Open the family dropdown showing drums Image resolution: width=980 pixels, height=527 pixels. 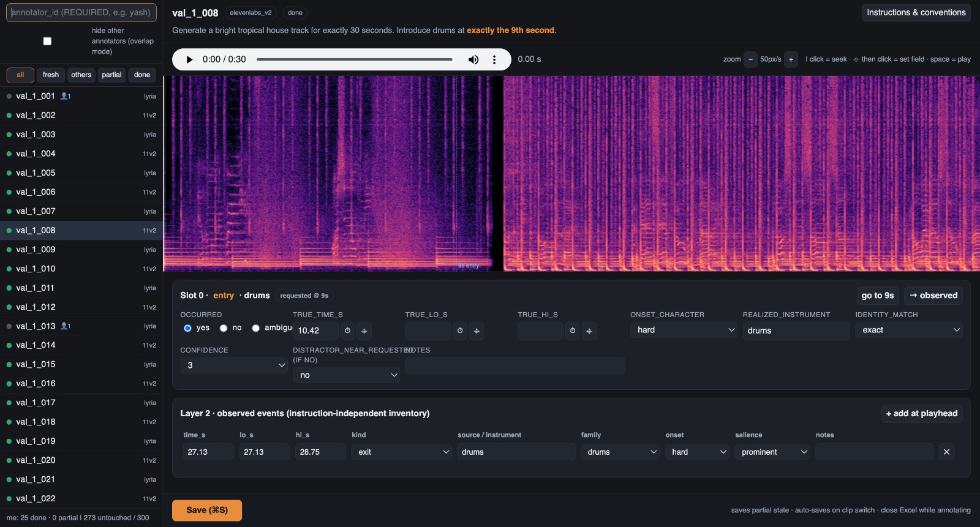620,452
